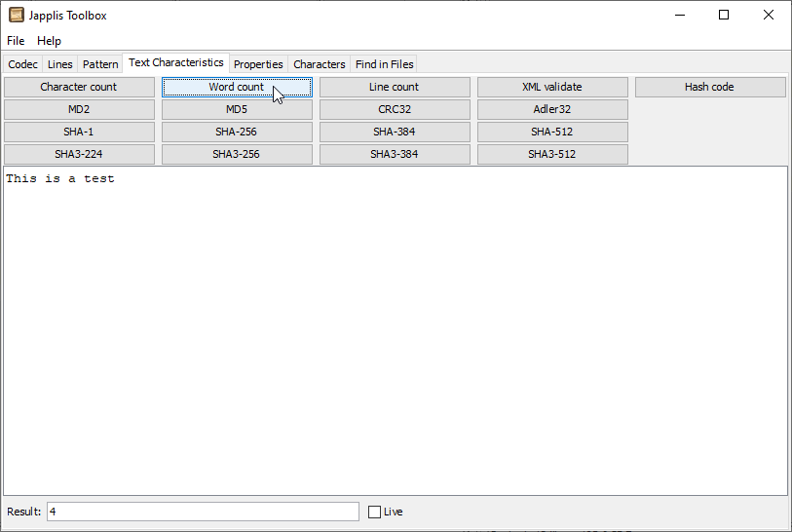The width and height of the screenshot is (792, 532).
Task: Switch to the Lines tab
Action: click(60, 64)
